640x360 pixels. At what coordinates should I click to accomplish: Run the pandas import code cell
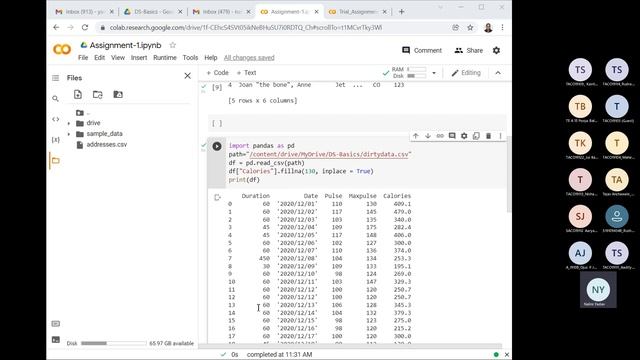(217, 146)
